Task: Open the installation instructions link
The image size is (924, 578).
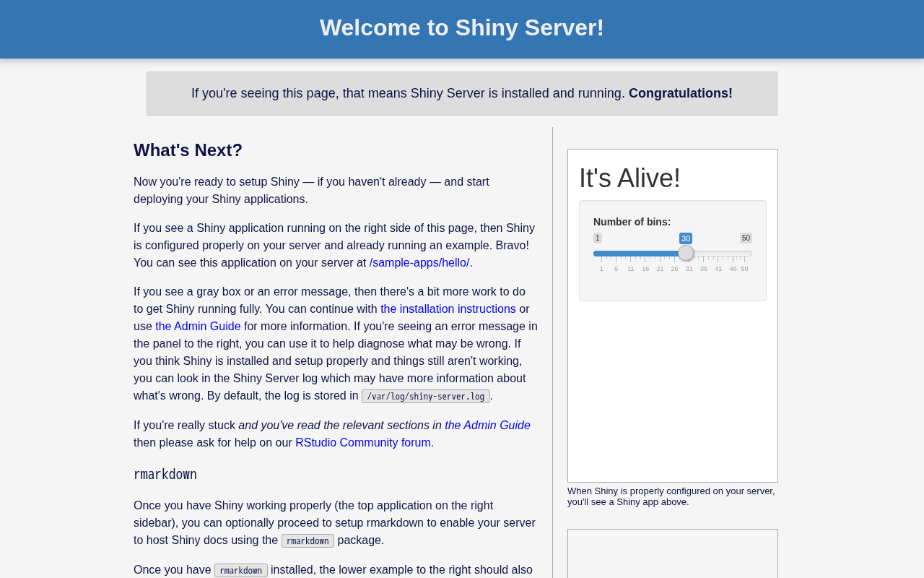Action: click(448, 309)
